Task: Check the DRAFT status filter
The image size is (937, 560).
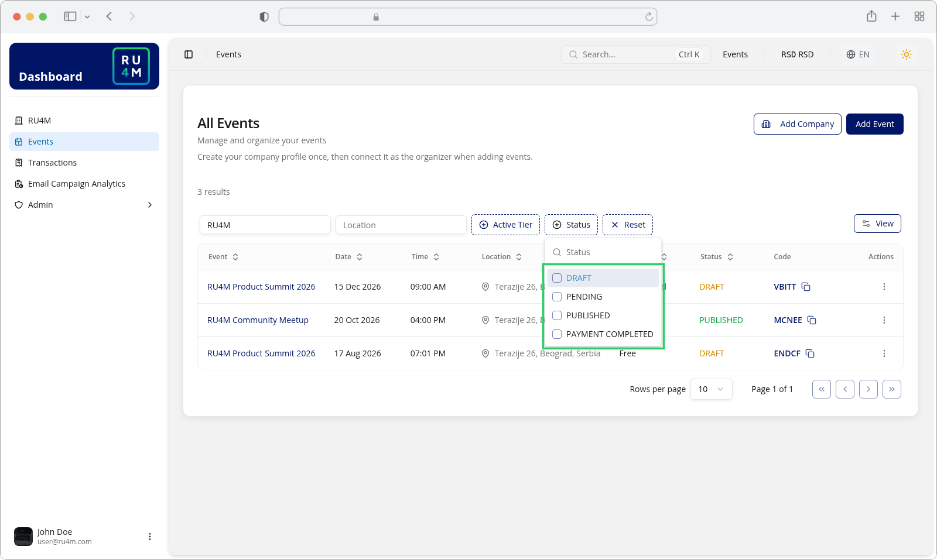Action: point(557,278)
